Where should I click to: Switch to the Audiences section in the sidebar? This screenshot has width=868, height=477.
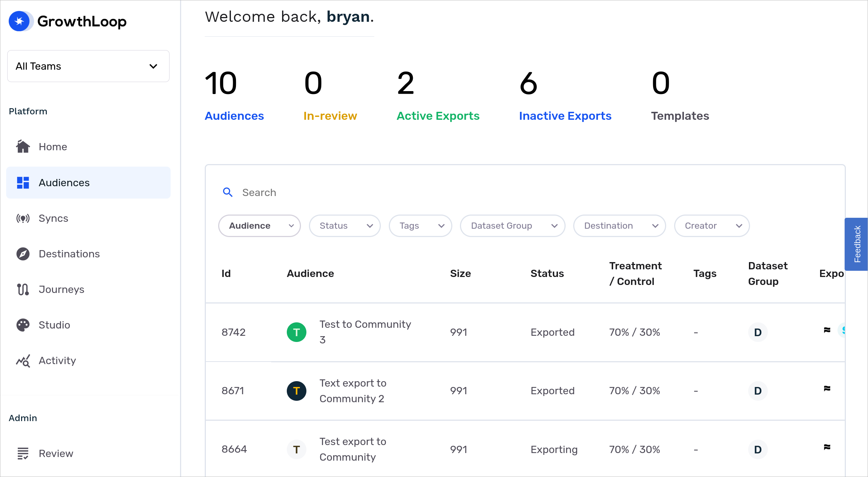[64, 183]
